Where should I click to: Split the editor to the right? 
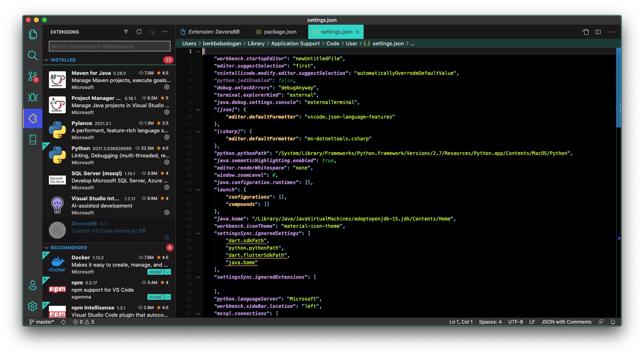598,32
